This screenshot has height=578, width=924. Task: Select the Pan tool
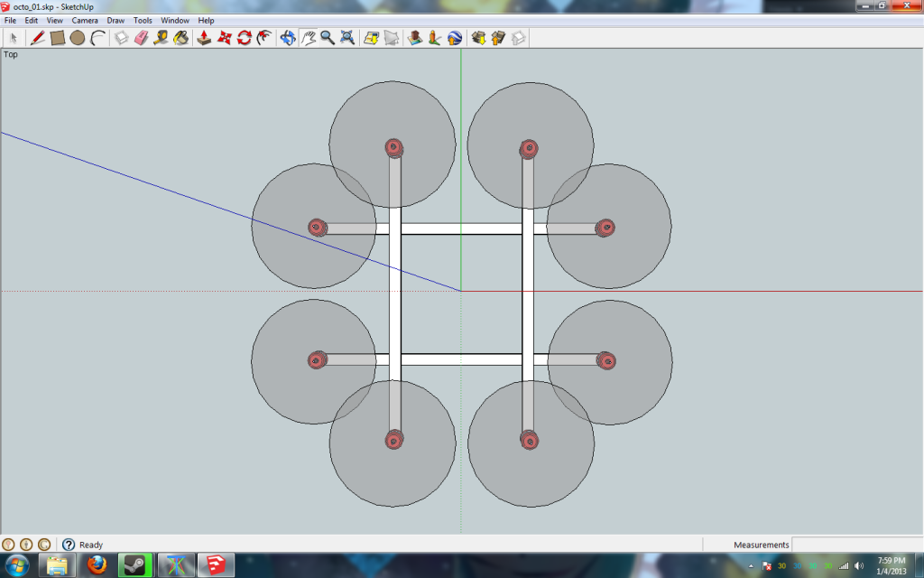tap(307, 37)
